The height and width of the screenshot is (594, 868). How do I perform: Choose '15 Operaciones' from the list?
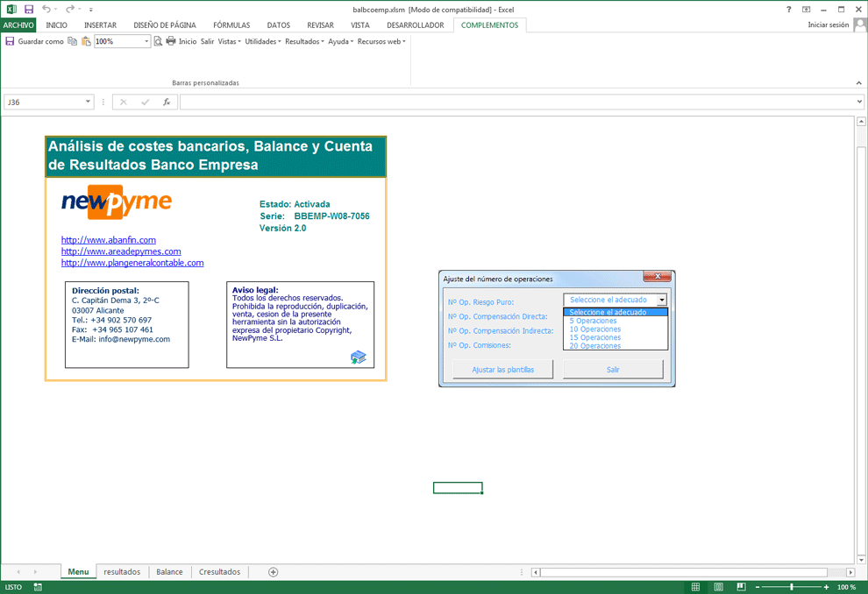[595, 337]
